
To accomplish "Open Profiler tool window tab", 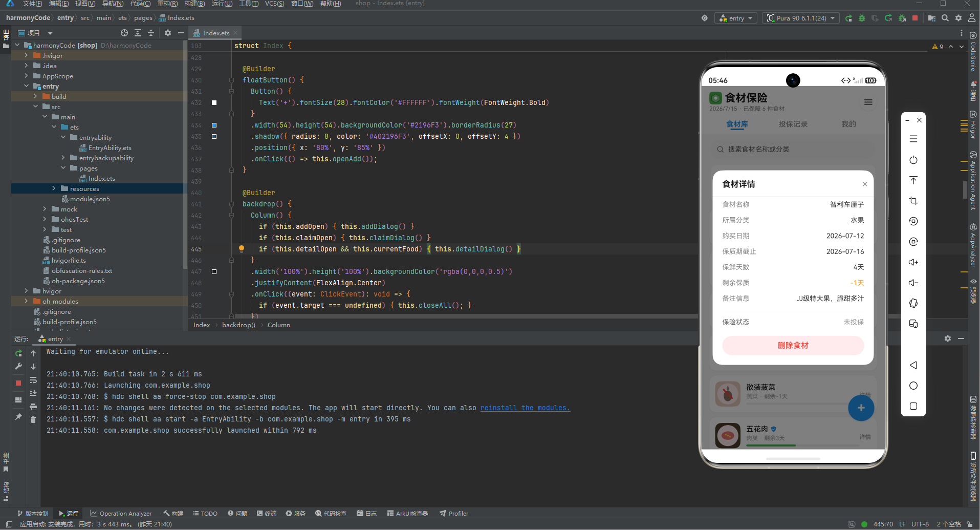I will [454, 514].
